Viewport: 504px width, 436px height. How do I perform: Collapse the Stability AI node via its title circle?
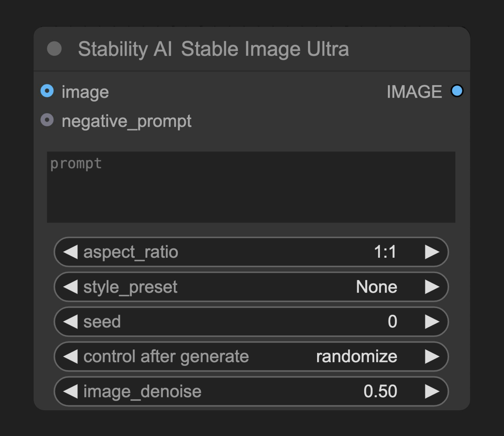coord(54,49)
